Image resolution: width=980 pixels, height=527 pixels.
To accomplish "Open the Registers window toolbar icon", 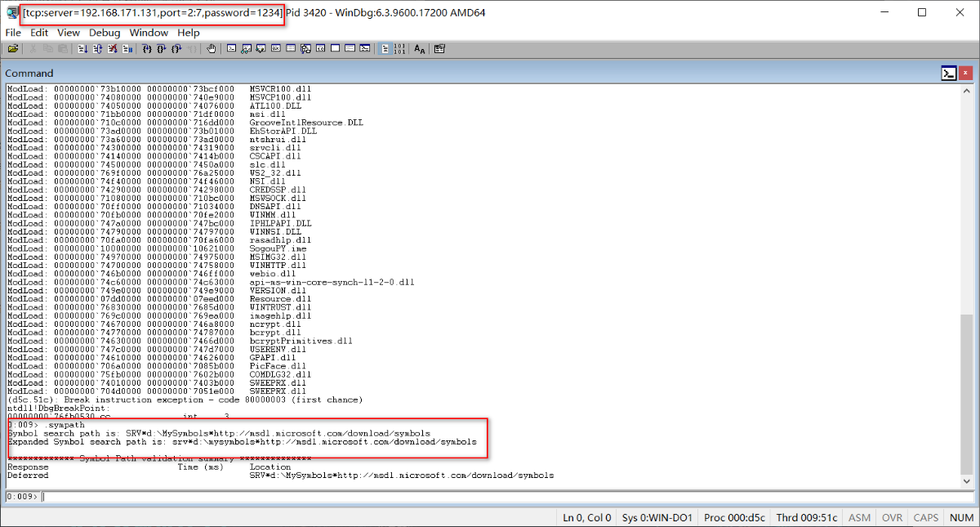I will [275, 49].
